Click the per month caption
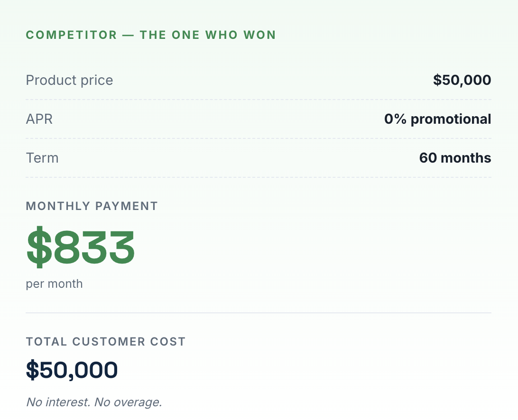Screen dimensions: 518x420 [x=54, y=284]
